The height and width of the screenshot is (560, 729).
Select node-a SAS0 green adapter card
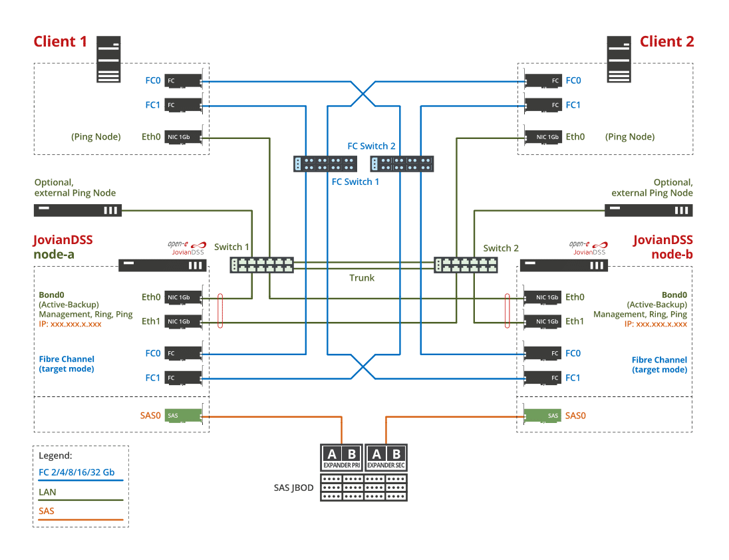(184, 416)
